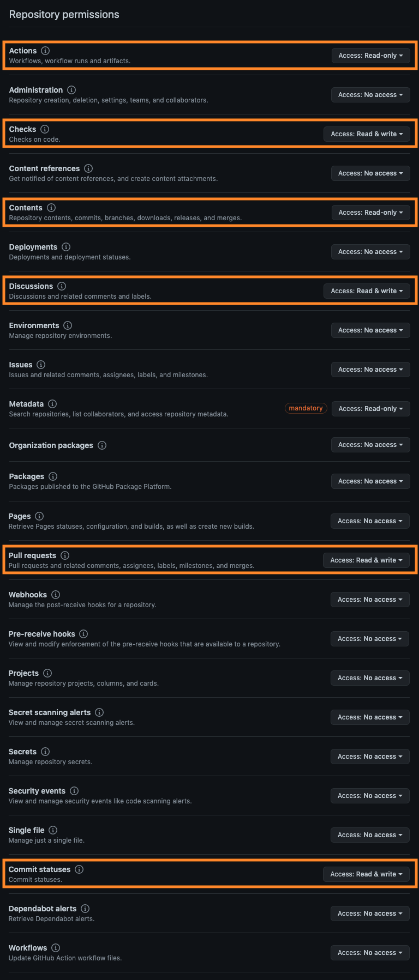This screenshot has height=980, width=419.
Task: Open the Pull requests access dropdown
Action: (x=366, y=560)
